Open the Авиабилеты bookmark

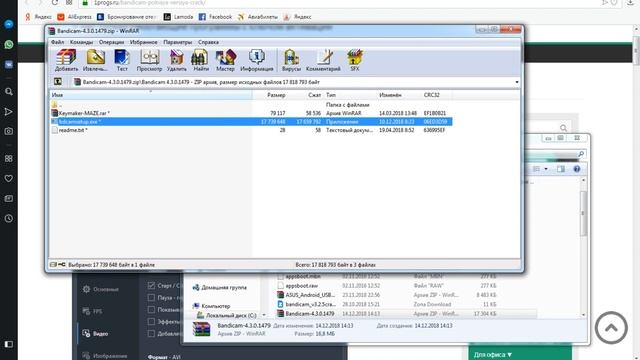[x=258, y=17]
